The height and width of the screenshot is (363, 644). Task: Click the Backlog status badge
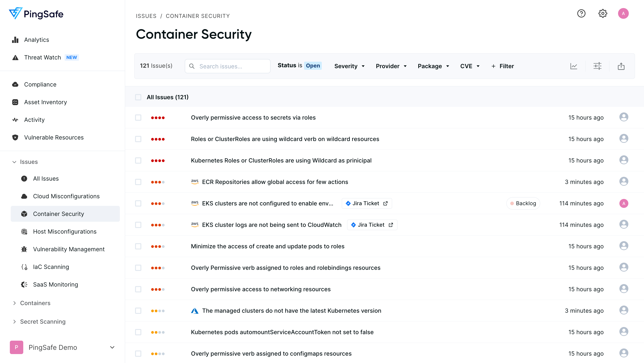pyautogui.click(x=523, y=203)
